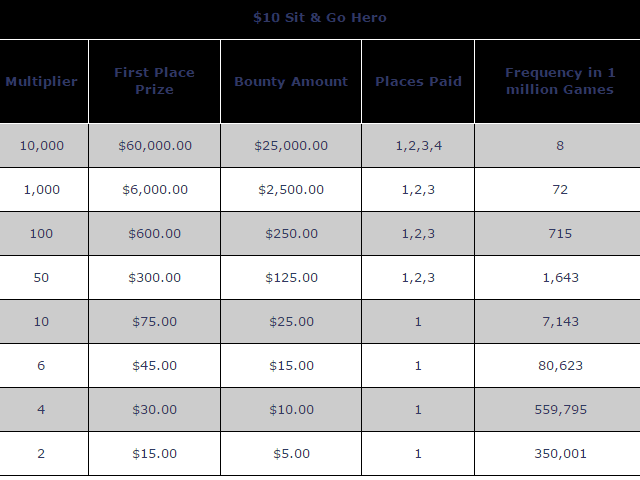Click the Places Paid header
The image size is (640, 480).
click(418, 82)
